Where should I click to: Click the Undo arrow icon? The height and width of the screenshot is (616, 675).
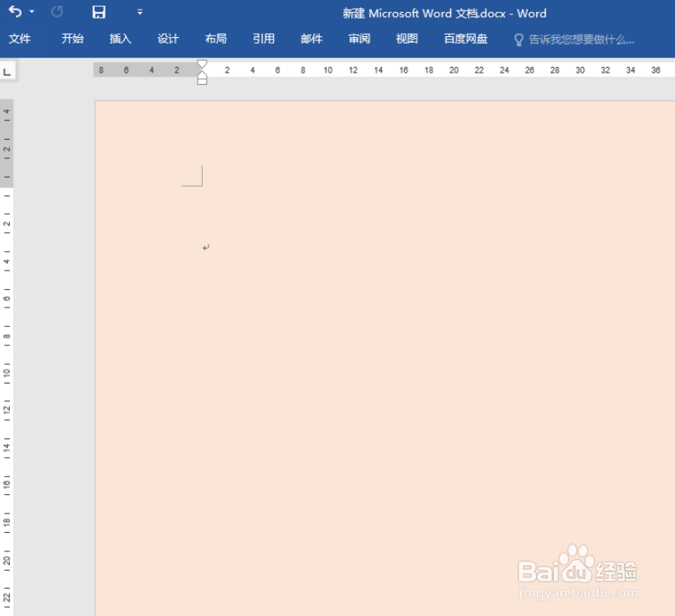(15, 11)
